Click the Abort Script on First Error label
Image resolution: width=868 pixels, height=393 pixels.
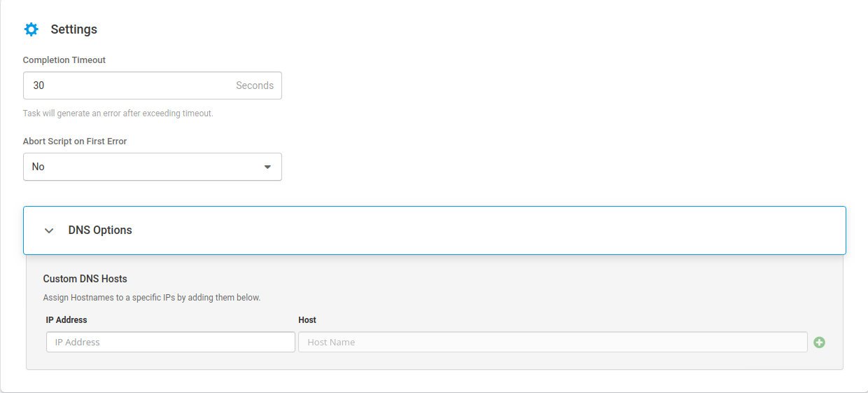(75, 142)
